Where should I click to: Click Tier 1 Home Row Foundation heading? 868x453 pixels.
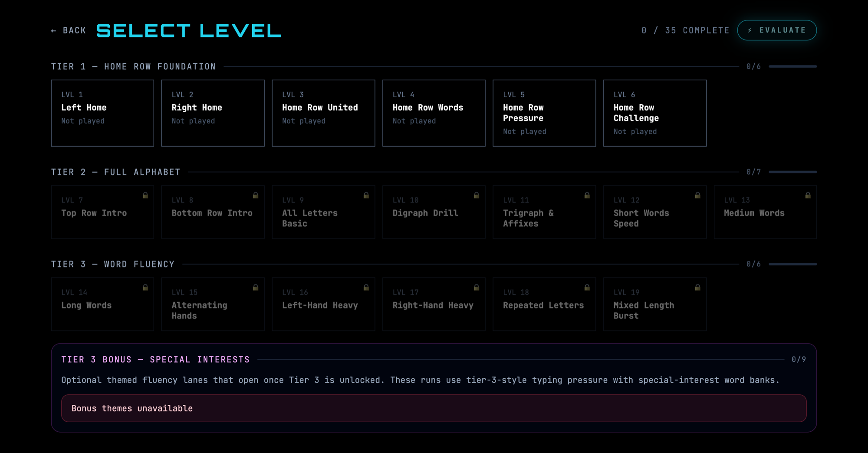coord(134,66)
